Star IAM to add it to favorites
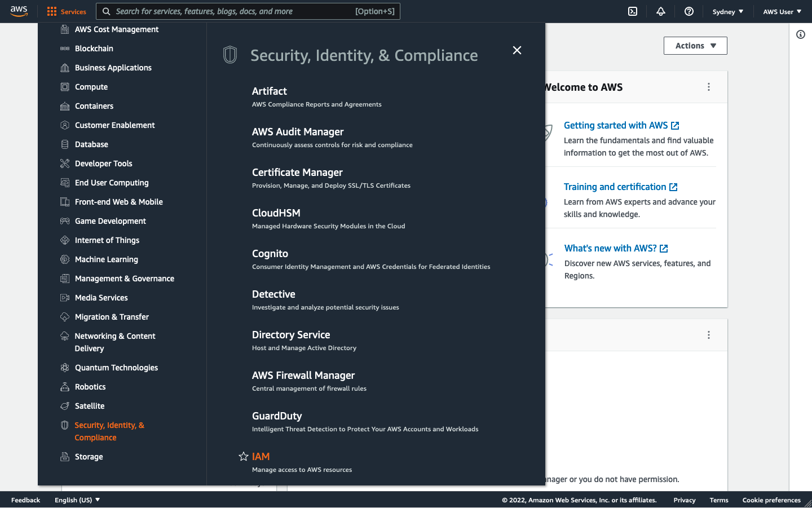The height and width of the screenshot is (508, 812). tap(243, 456)
